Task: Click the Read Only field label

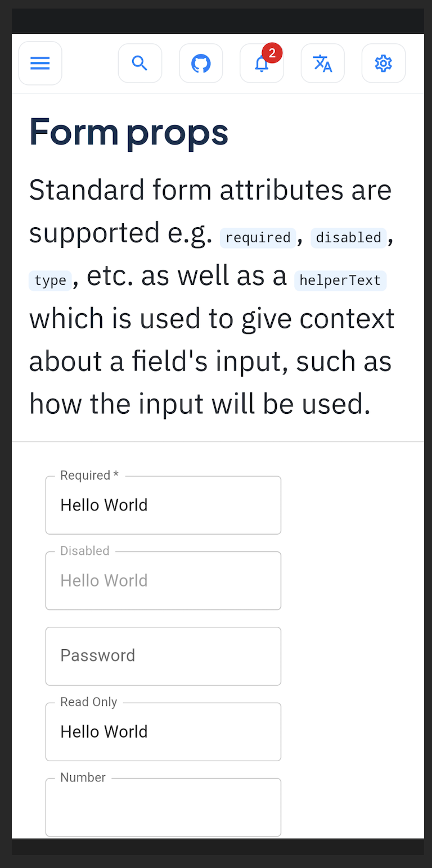Action: click(x=89, y=702)
